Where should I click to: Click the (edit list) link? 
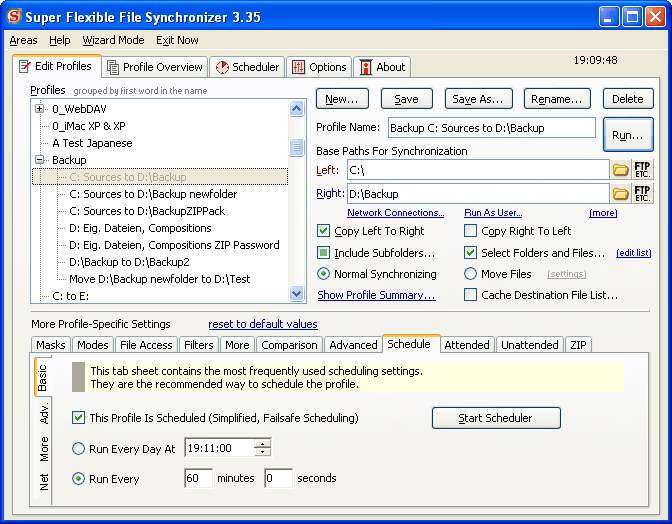(633, 253)
